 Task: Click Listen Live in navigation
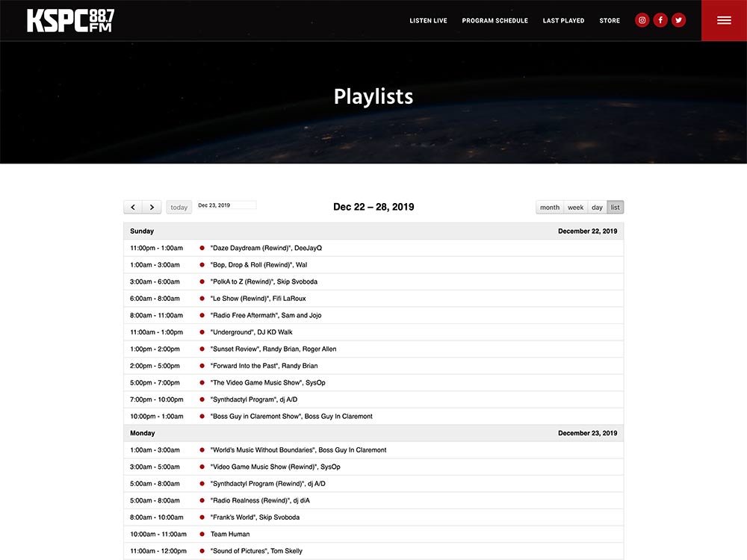[428, 20]
